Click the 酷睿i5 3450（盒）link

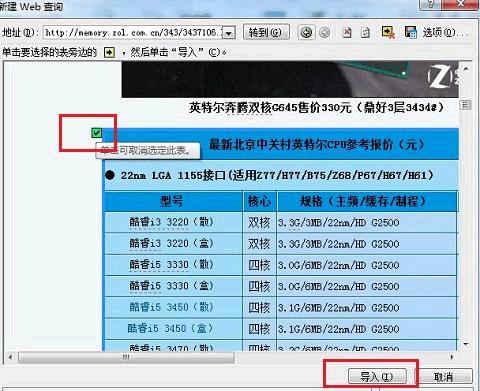[x=170, y=329]
